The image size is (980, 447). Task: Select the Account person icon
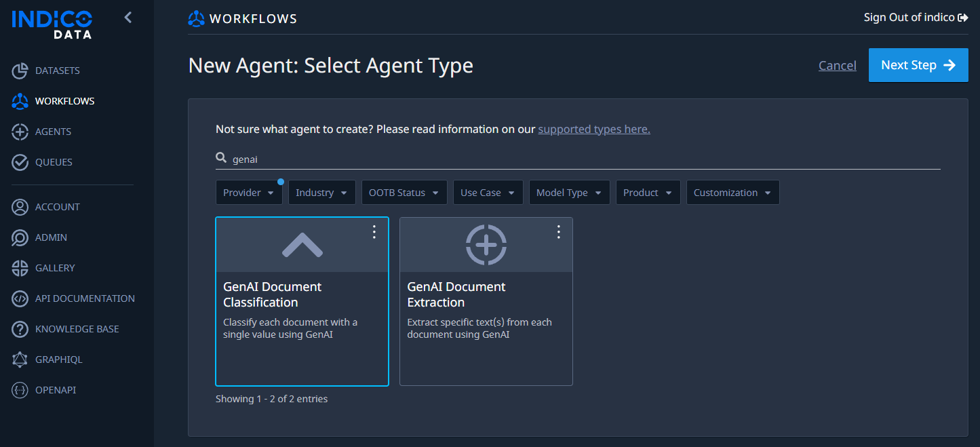tap(20, 207)
